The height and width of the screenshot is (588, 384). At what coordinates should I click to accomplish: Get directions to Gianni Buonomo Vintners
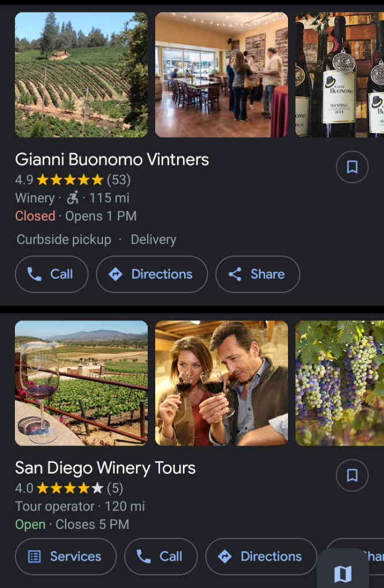(152, 274)
